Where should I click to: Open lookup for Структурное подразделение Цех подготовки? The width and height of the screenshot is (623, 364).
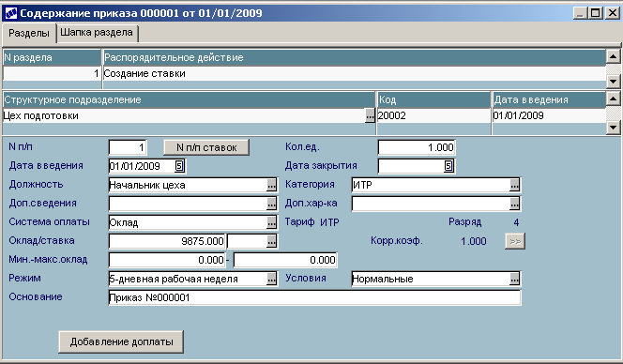pyautogui.click(x=370, y=116)
